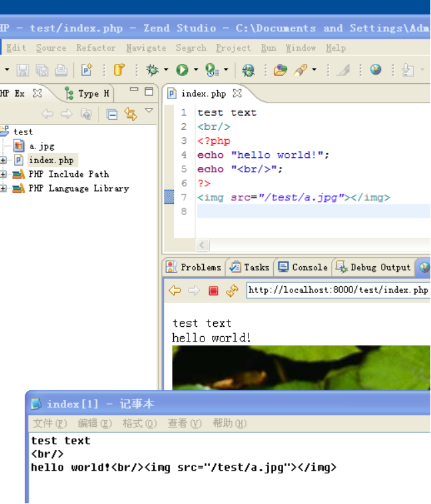This screenshot has width=431, height=504.
Task: Click the grayed-out pen toolbar icon
Action: [x=343, y=70]
